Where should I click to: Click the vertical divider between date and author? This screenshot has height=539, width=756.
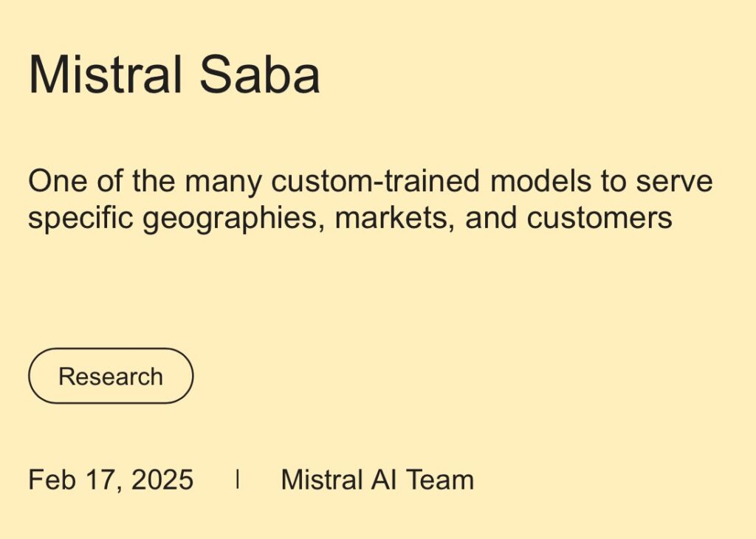[237, 479]
